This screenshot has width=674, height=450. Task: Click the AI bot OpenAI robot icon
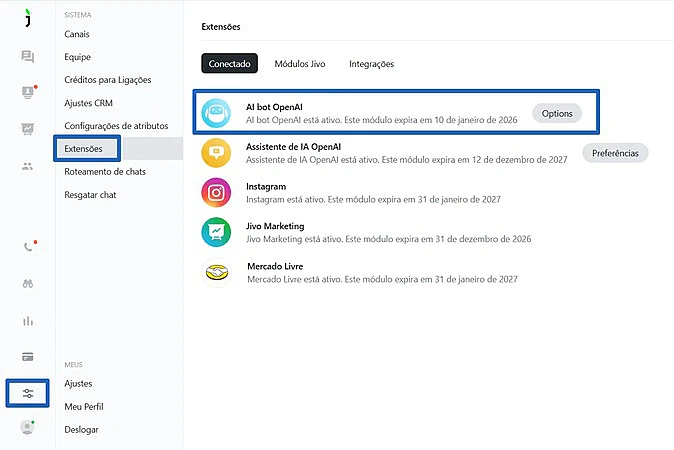(216, 113)
